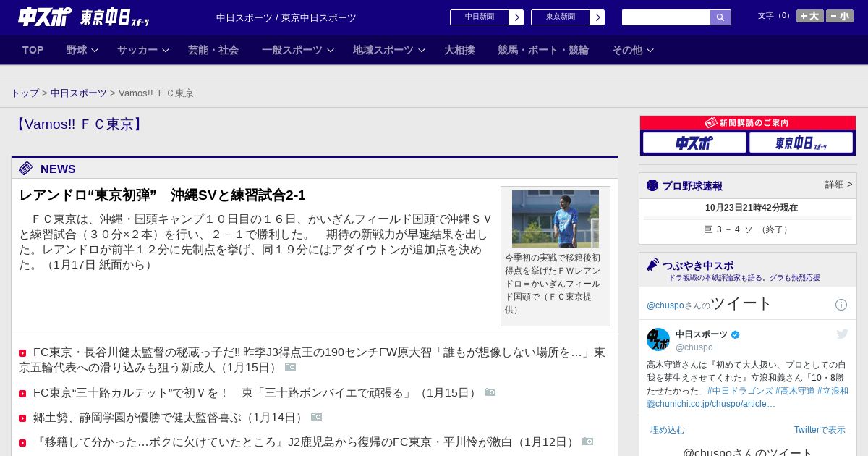Screen dimensions: 868x456
Task: Expand the その他 navigation dropdown
Action: tap(633, 50)
